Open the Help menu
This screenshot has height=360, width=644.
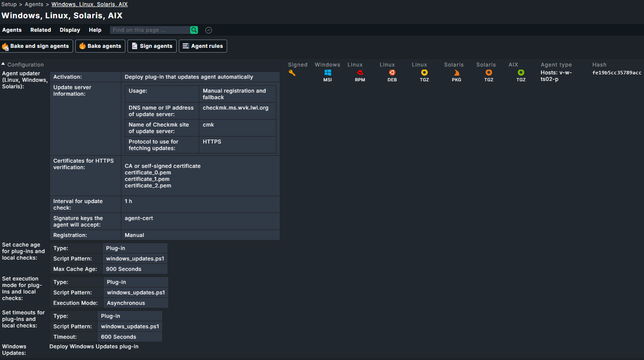95,30
